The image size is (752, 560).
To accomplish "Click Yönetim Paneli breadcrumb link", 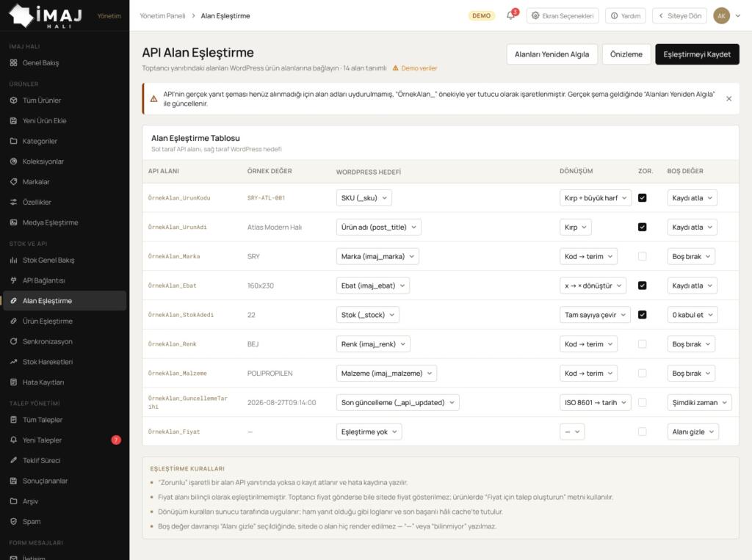I will click(x=162, y=16).
